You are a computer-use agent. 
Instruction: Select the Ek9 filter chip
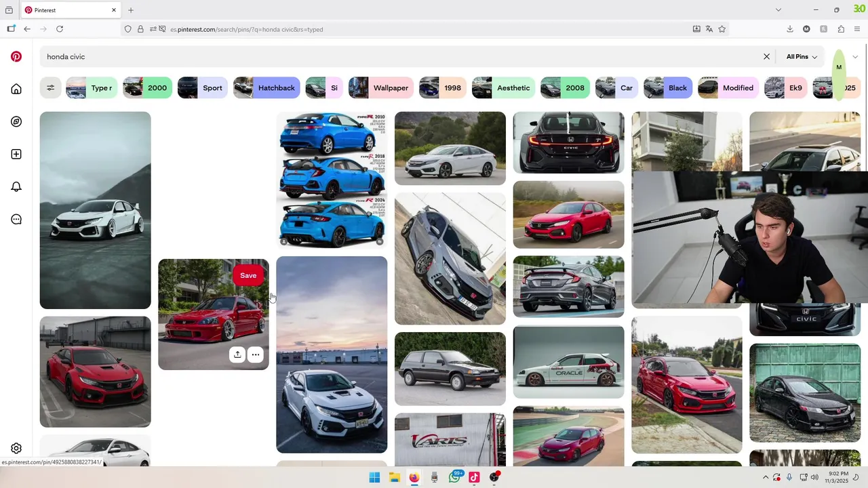click(786, 88)
